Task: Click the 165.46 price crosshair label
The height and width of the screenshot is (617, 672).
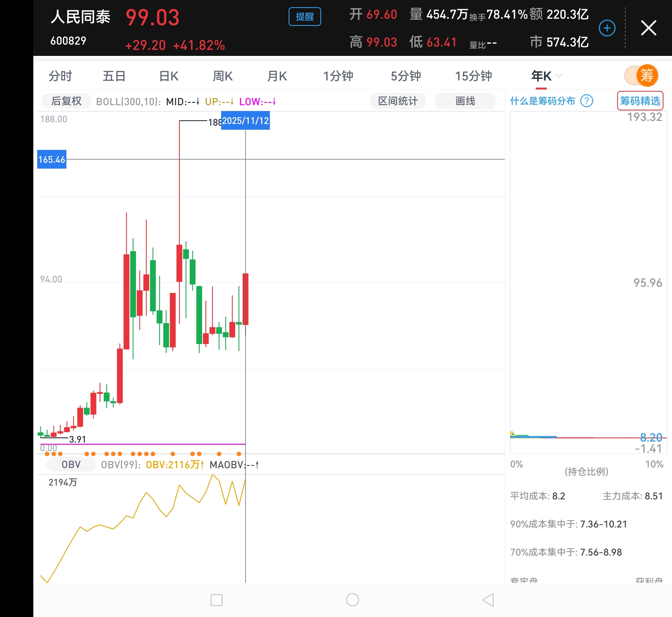Action: click(x=52, y=159)
